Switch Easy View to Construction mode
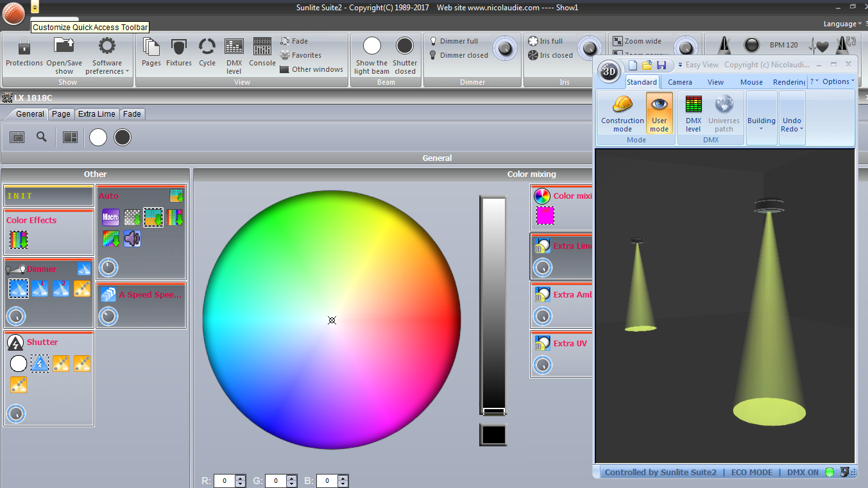The image size is (868, 488). click(622, 114)
